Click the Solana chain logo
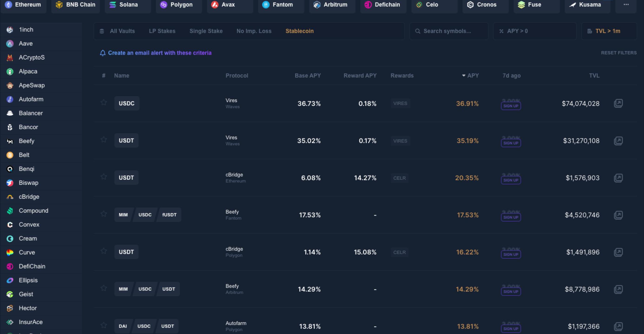The width and height of the screenshot is (644, 334). [x=112, y=4]
